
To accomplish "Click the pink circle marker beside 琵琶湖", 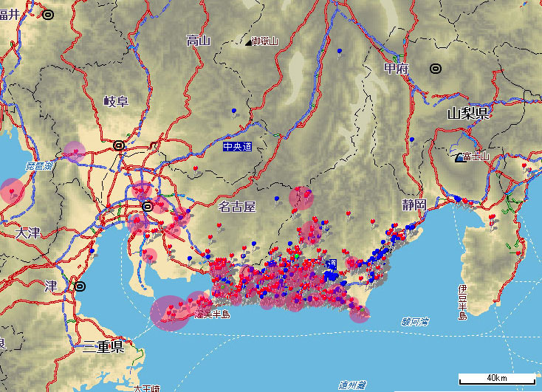I will (74, 151).
